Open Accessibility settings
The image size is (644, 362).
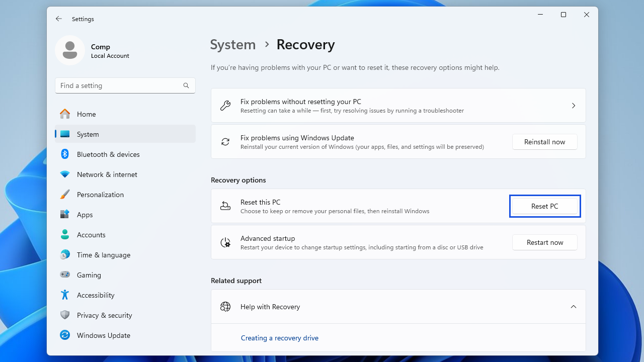125,295
